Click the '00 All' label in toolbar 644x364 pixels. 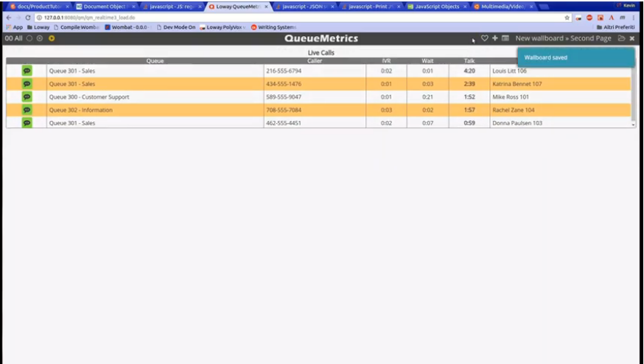pyautogui.click(x=13, y=38)
